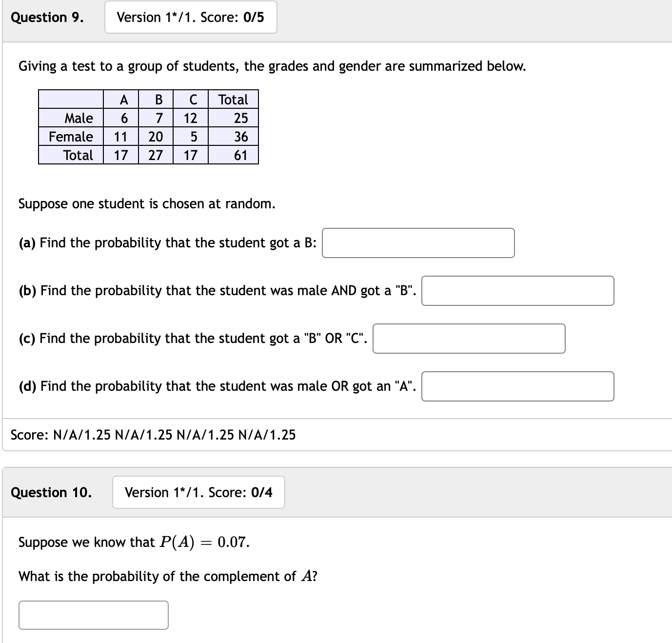Click the Total column header in the table

click(x=233, y=100)
